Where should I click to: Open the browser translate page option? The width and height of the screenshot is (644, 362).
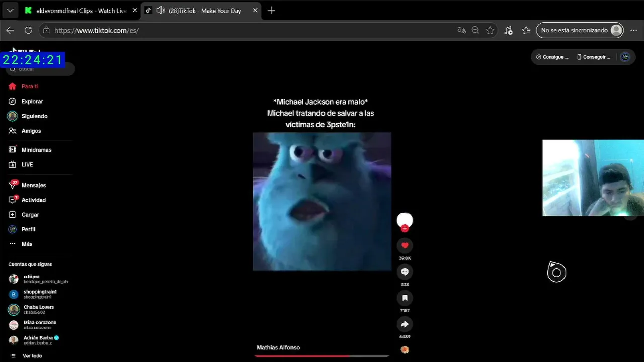461,30
